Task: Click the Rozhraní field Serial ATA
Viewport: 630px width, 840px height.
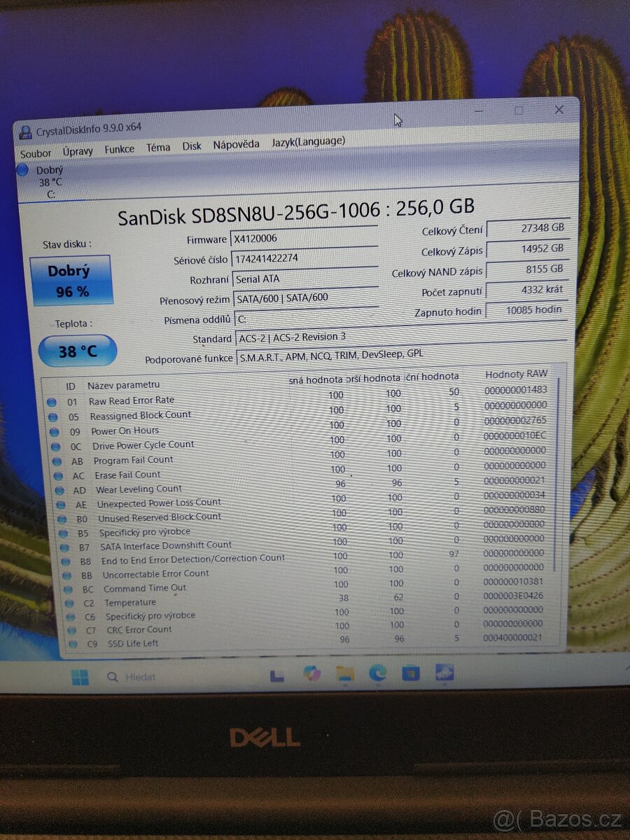Action: pos(304,278)
